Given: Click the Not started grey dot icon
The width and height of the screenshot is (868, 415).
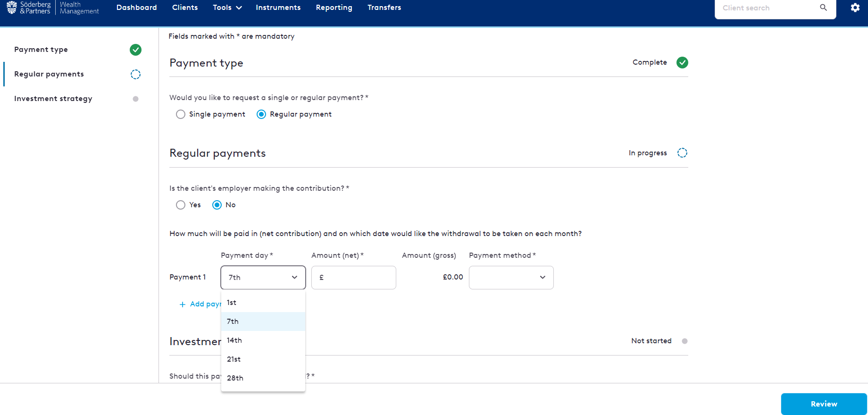Looking at the screenshot, I should [684, 341].
